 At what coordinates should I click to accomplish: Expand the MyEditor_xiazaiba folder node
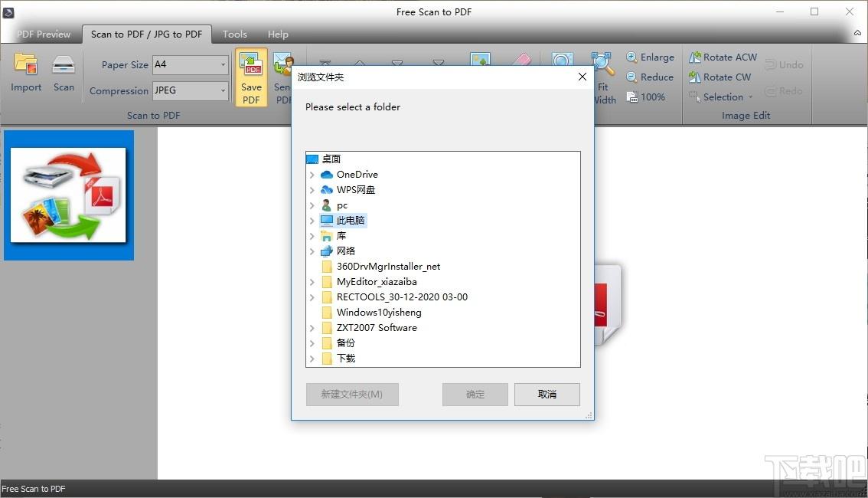click(x=312, y=282)
